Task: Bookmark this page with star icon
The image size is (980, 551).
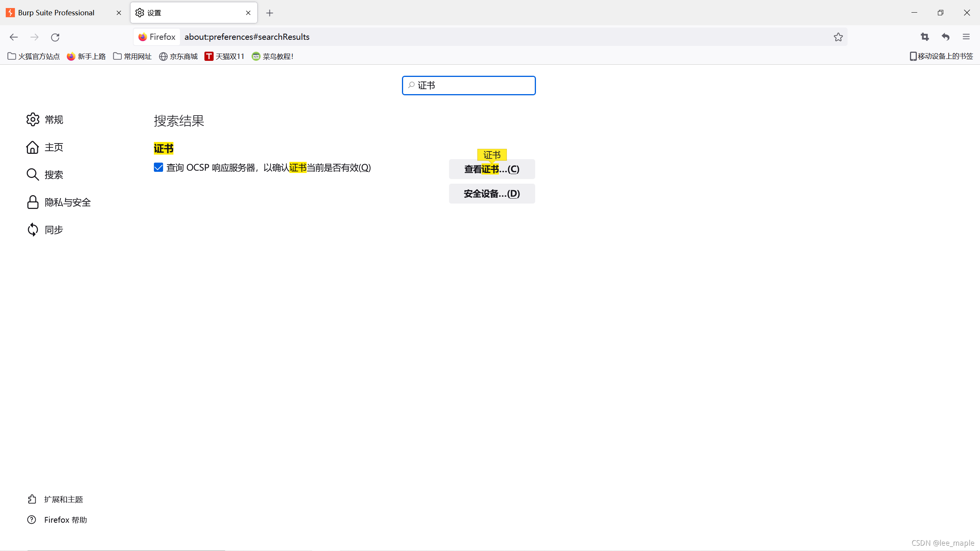Action: pyautogui.click(x=838, y=37)
